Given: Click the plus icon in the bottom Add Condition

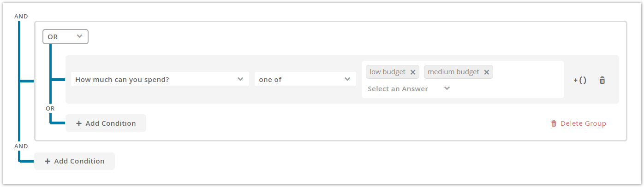Looking at the screenshot, I should [48, 161].
